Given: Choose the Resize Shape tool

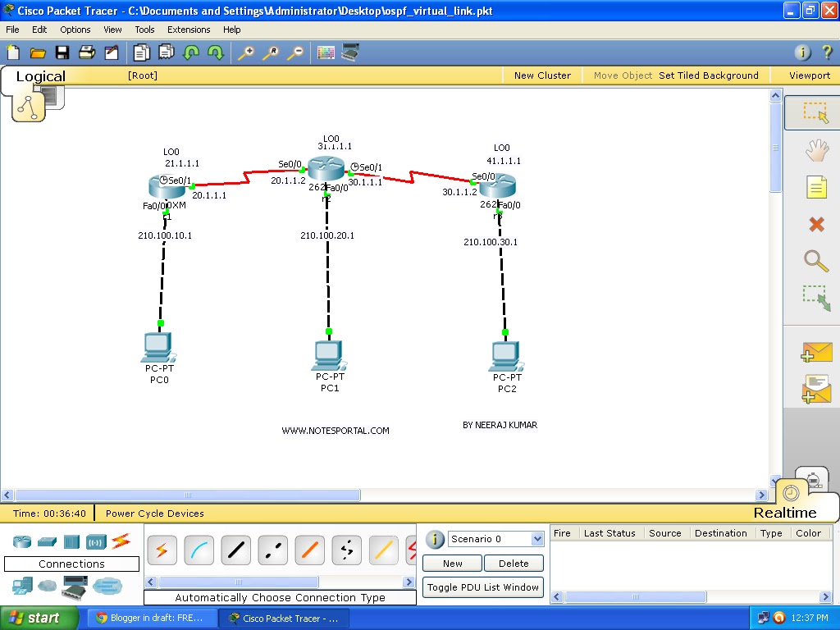Looking at the screenshot, I should point(816,298).
